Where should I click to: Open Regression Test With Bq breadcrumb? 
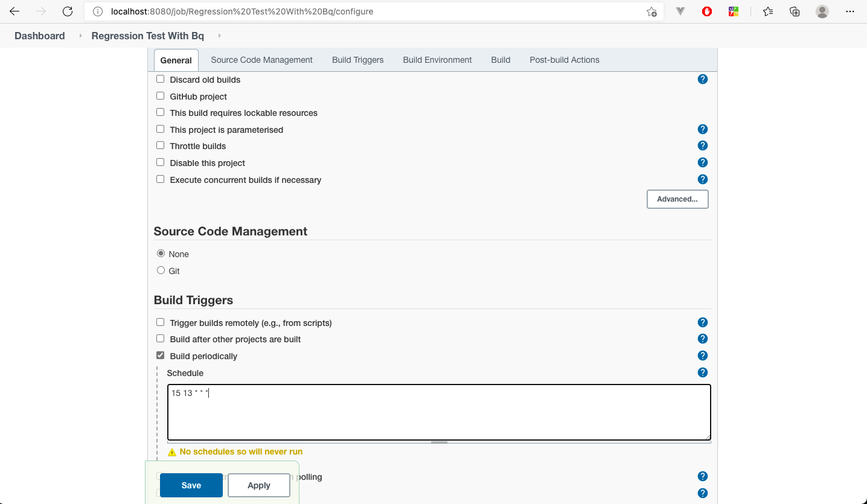pos(148,36)
